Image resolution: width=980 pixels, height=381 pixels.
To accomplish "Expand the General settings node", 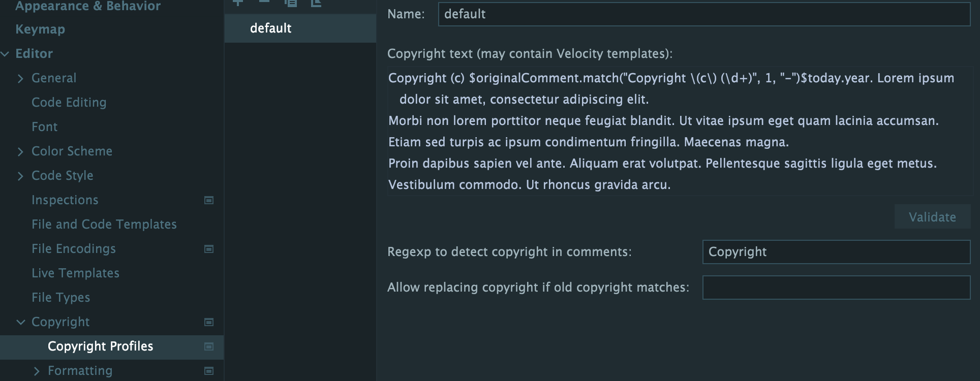I will (20, 78).
